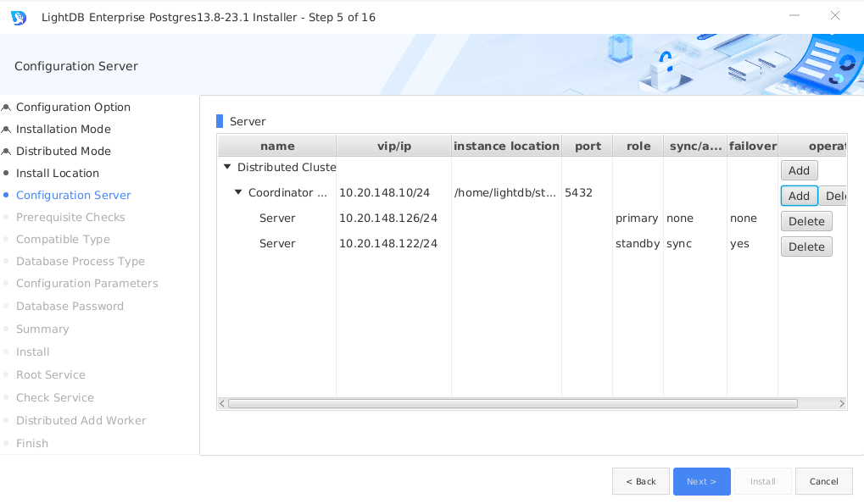
Task: Click the Distributed Mode step icon
Action: (x=6, y=152)
